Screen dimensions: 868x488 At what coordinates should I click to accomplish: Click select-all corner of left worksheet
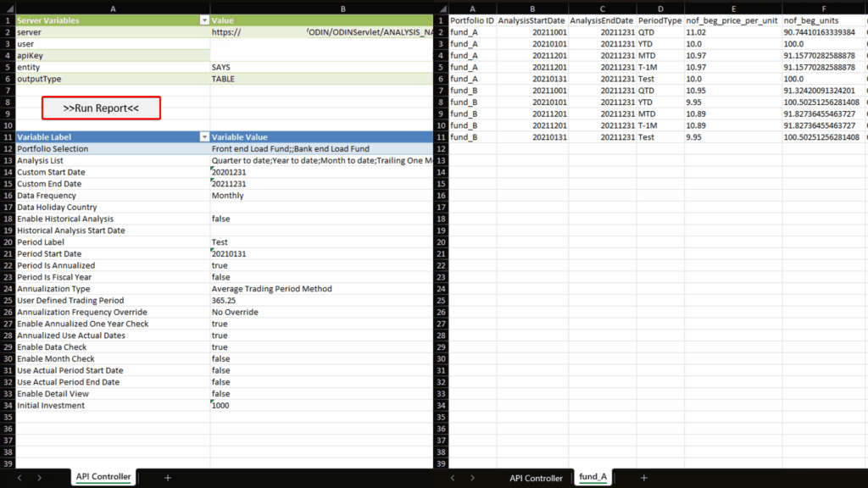tap(8, 7)
